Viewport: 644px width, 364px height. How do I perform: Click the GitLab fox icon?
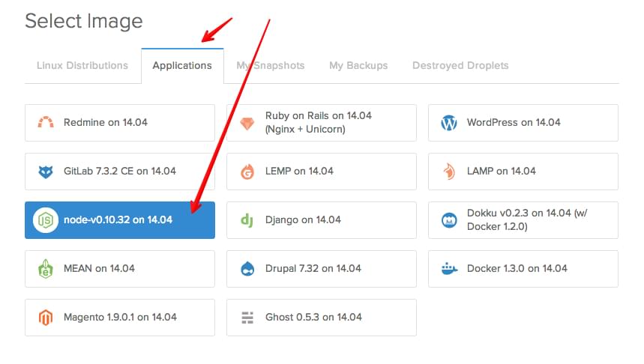[46, 172]
